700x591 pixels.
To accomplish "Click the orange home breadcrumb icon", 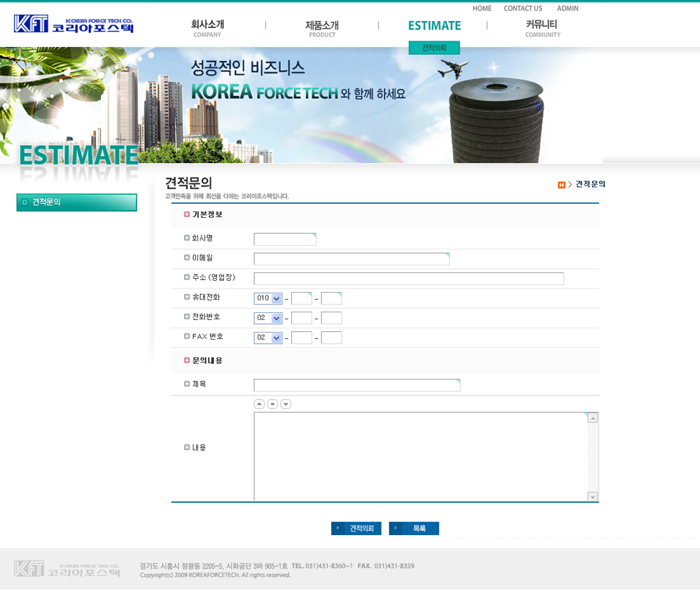I will click(561, 185).
